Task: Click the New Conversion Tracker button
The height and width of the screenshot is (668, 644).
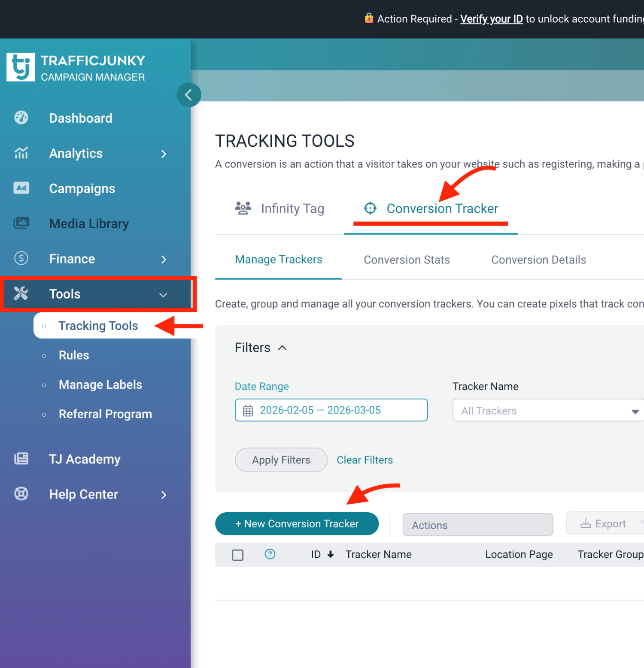Action: pos(297,523)
